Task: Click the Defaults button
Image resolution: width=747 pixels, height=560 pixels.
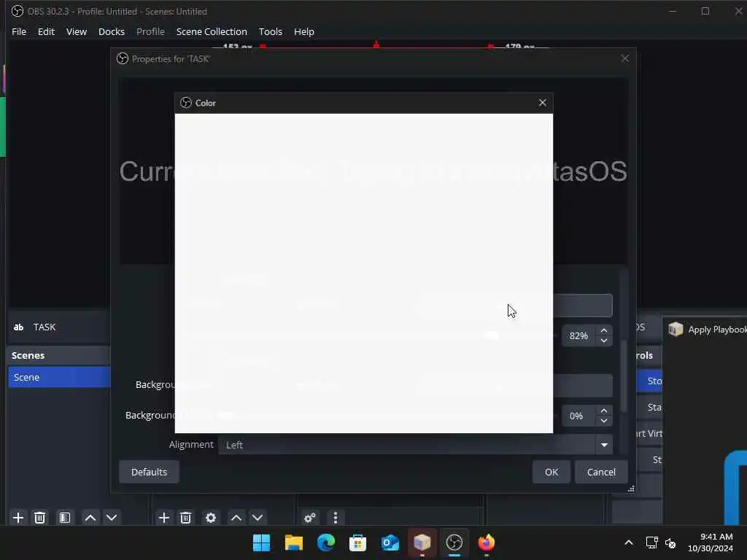Action: tap(149, 472)
